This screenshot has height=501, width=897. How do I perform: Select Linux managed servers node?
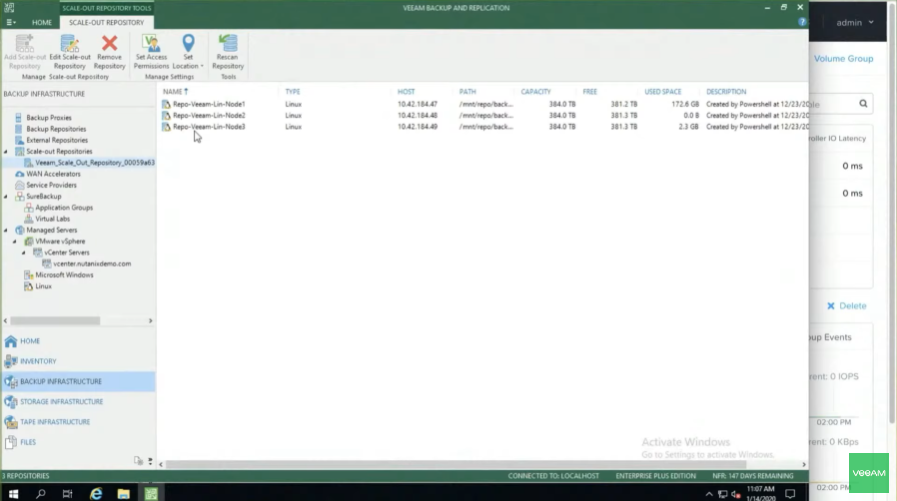click(x=43, y=286)
